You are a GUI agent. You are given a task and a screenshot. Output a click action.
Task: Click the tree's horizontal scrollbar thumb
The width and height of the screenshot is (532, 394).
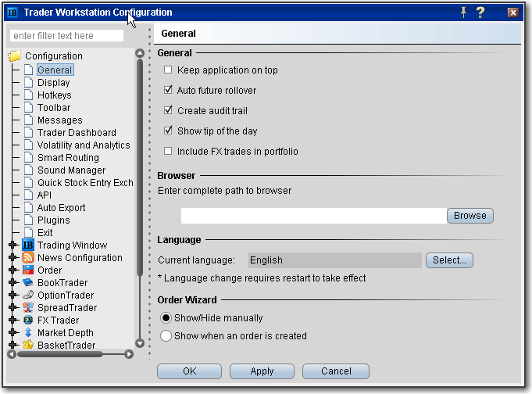pos(59,354)
